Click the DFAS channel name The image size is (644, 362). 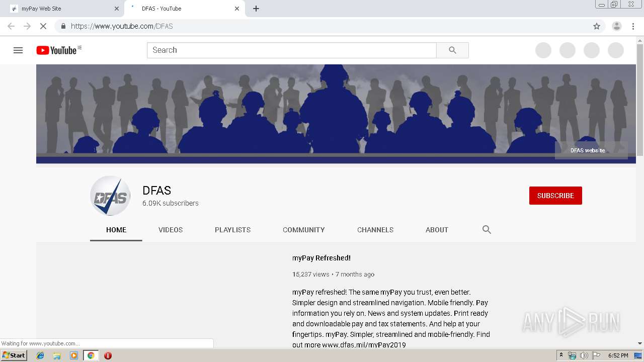pos(157,191)
